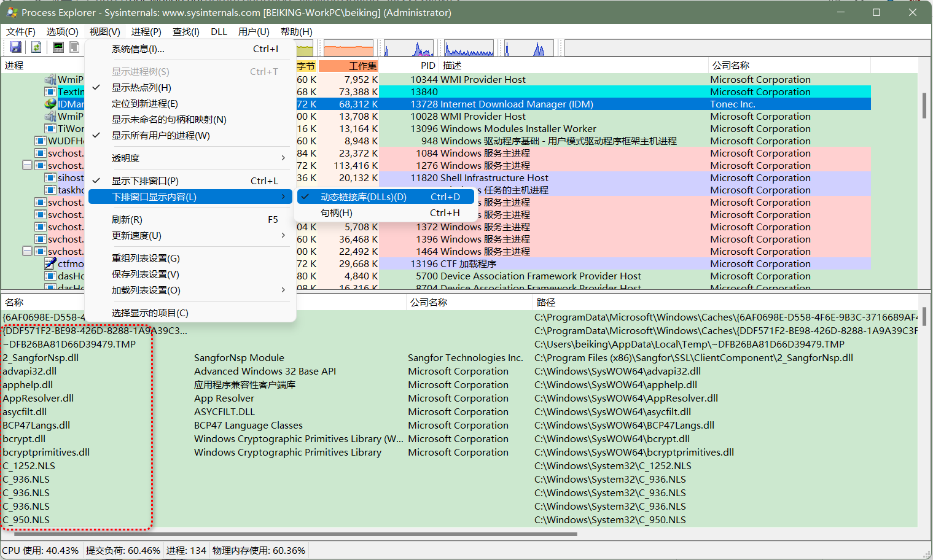Select the advapi32.dll row
The height and width of the screenshot is (560, 933).
[459, 371]
